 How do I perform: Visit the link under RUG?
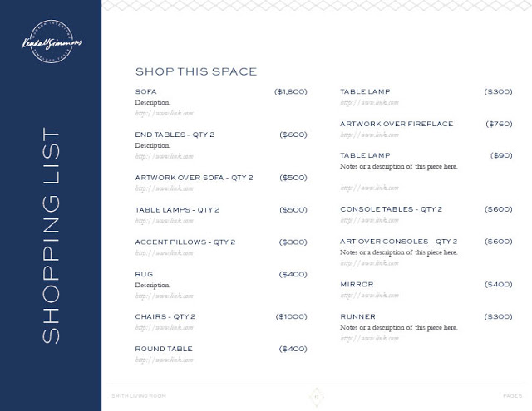pyautogui.click(x=164, y=296)
